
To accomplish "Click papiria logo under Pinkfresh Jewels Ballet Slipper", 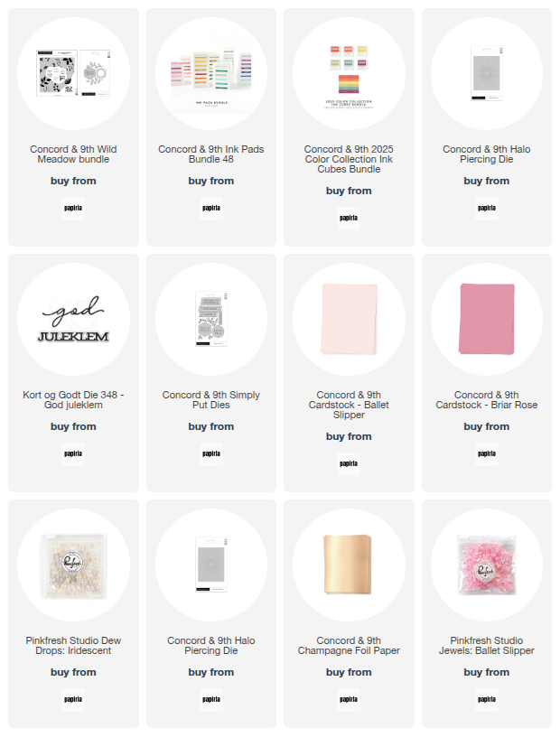I will click(486, 700).
